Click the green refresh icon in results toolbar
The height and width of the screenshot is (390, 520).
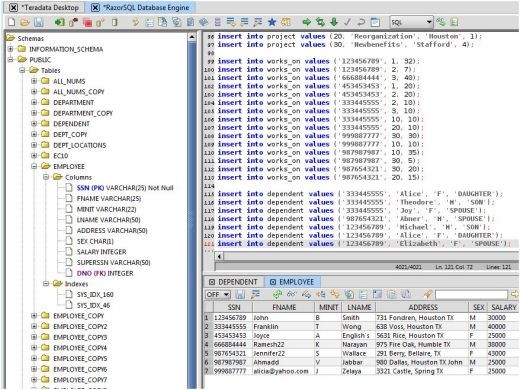coord(277,294)
